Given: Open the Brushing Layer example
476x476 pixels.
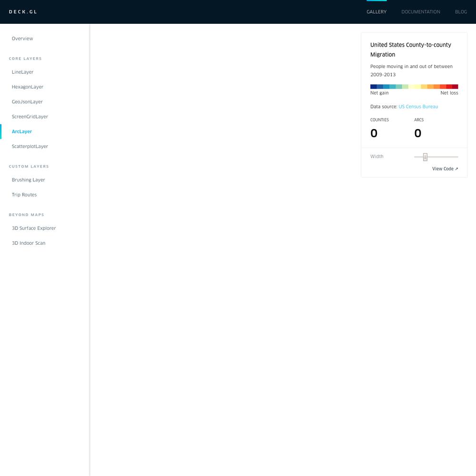Looking at the screenshot, I should coord(28,180).
